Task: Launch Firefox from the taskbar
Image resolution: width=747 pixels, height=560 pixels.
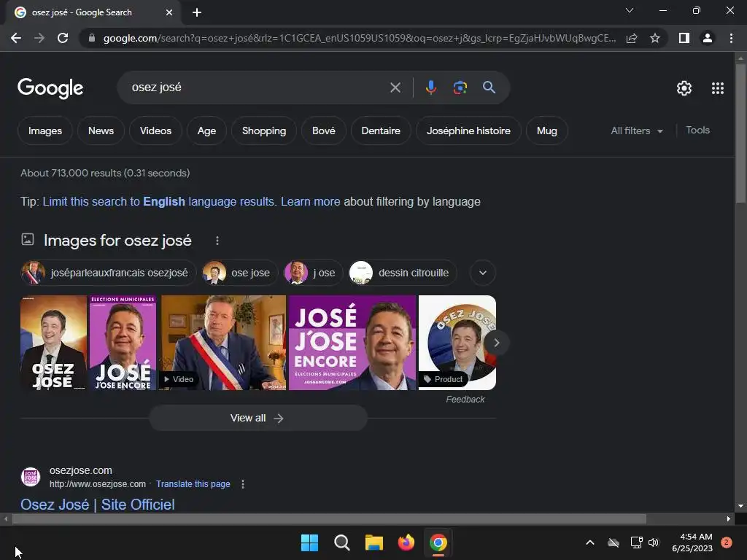Action: click(406, 542)
